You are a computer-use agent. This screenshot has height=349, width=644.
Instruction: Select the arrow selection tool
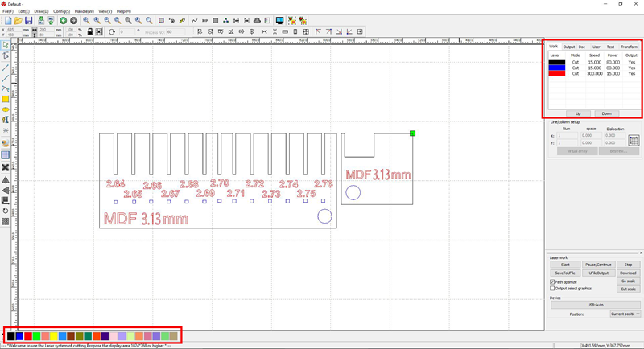[x=6, y=45]
